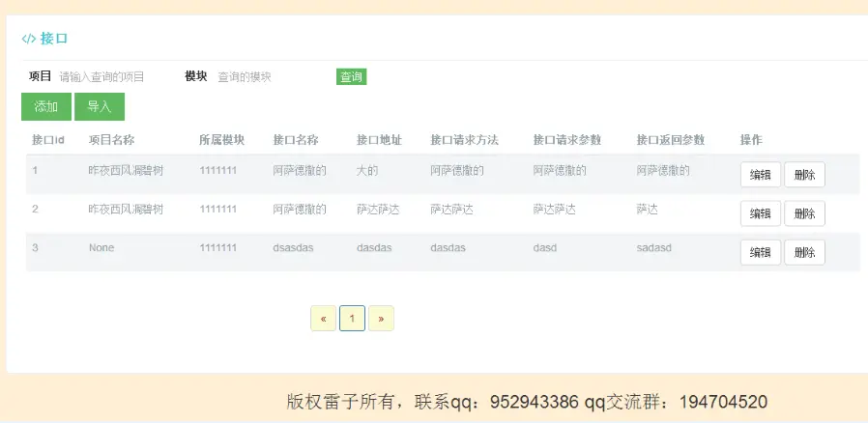Edit interface row 2 with 编辑
Image resolution: width=868 pixels, height=423 pixels.
pos(761,213)
